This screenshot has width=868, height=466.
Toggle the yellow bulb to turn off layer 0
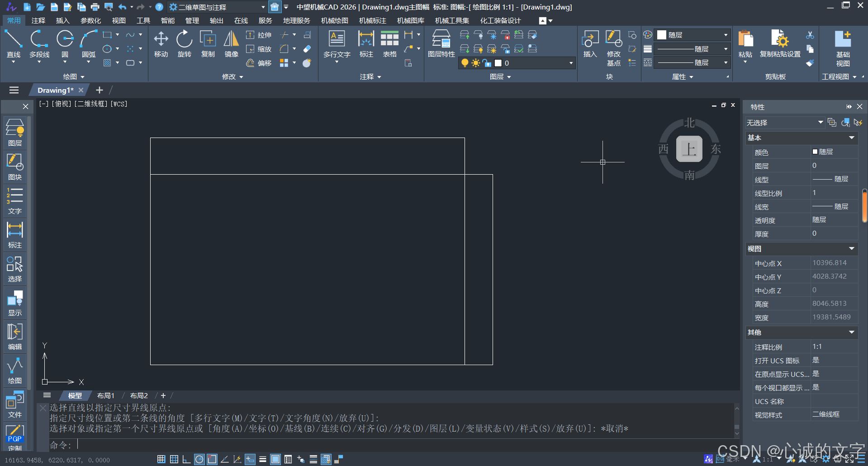click(x=465, y=63)
